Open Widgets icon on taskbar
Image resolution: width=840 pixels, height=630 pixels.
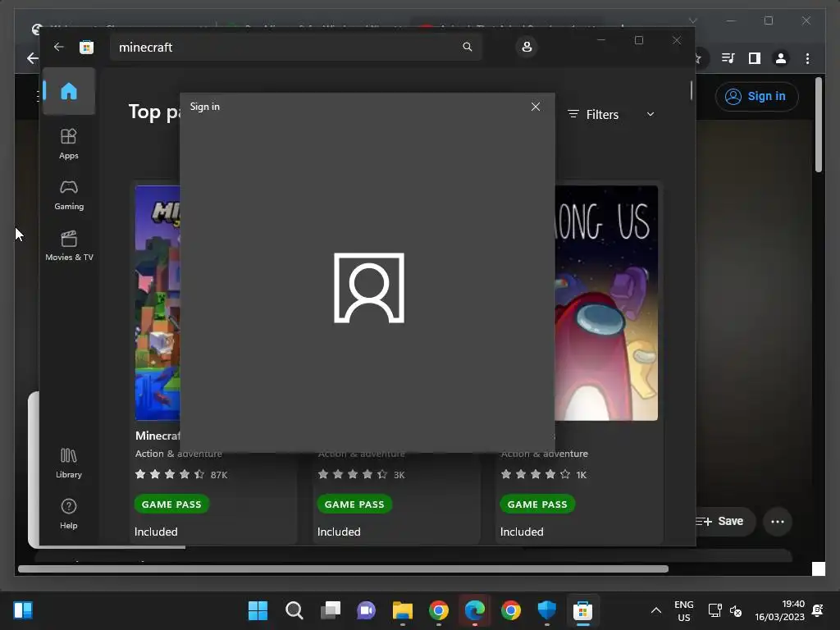pyautogui.click(x=23, y=610)
